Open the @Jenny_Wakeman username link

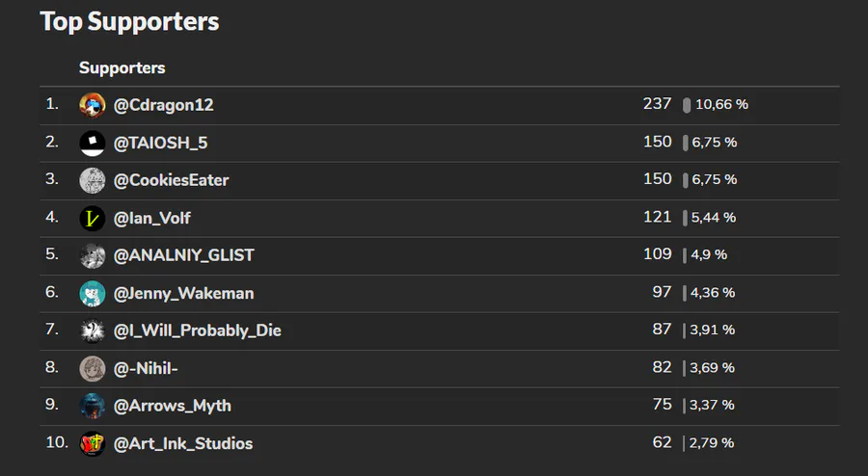(184, 294)
